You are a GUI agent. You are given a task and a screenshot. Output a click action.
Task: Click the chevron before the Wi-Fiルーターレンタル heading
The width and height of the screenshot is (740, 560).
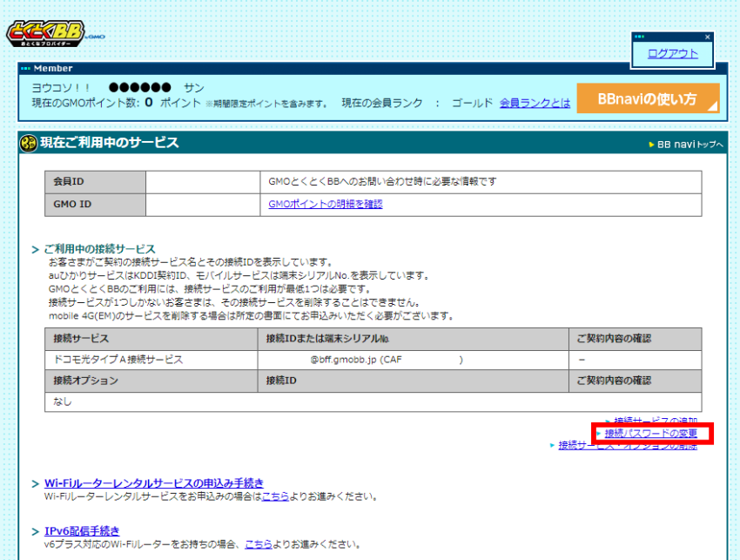click(35, 483)
